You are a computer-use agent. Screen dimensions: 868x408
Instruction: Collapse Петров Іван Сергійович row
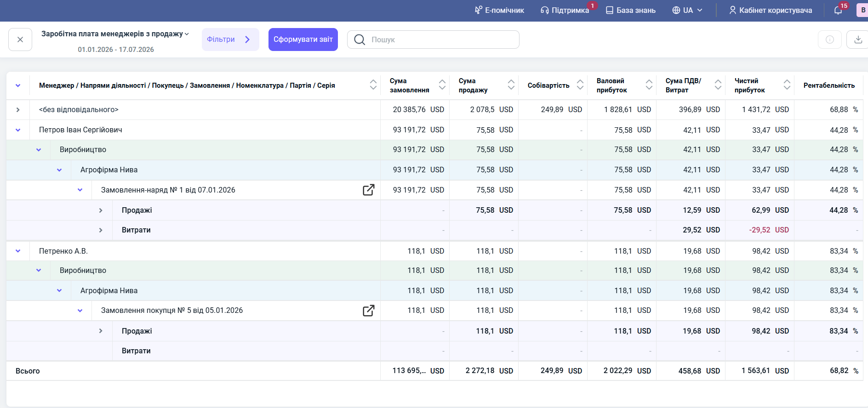tap(18, 130)
